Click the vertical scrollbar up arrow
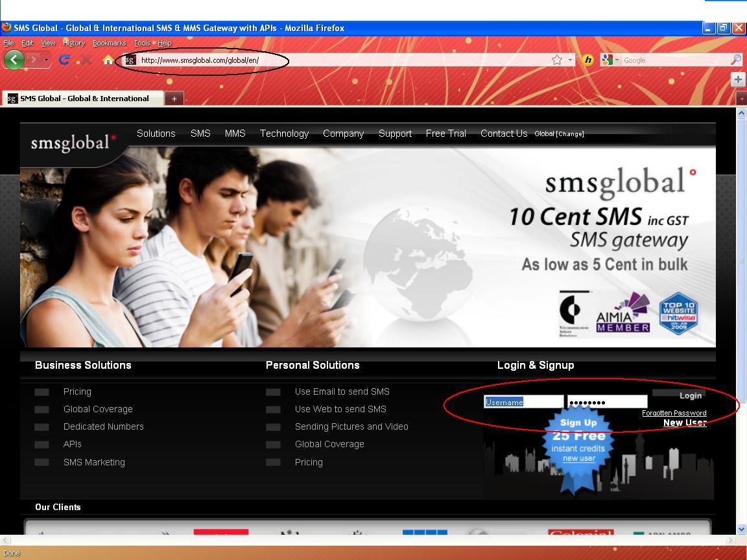 coord(741,113)
